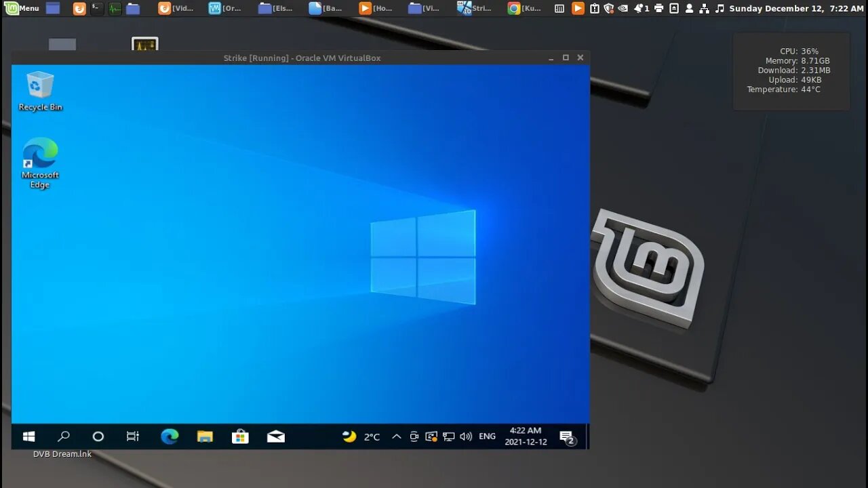Open Task View on the Windows taskbar
868x488 pixels.
[133, 436]
